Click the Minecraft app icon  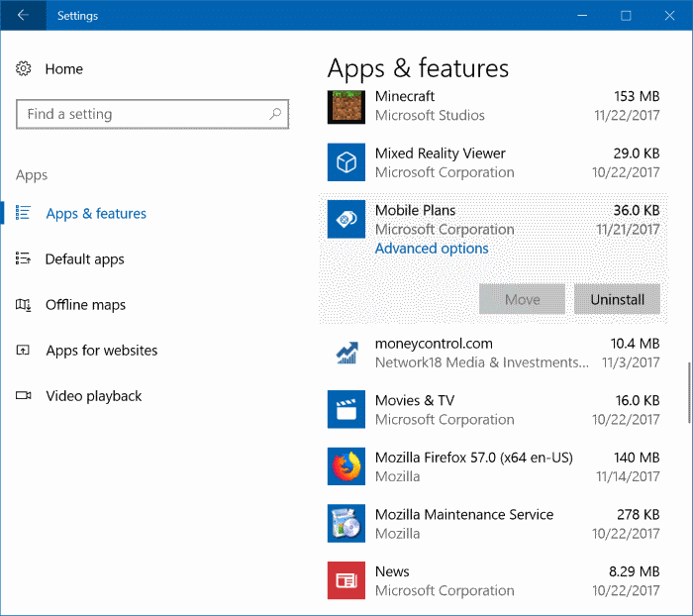[x=346, y=107]
